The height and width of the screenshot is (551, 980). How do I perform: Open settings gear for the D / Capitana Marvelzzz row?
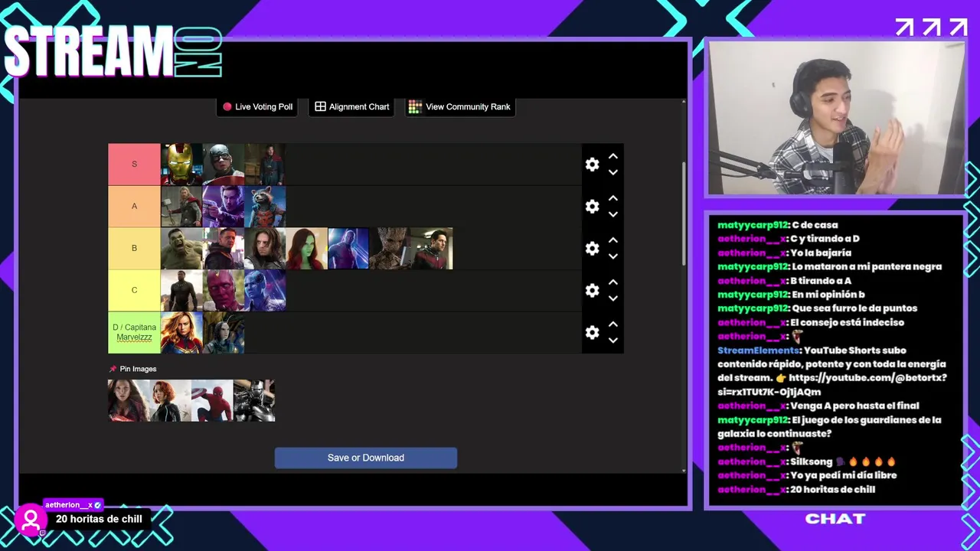tap(592, 333)
